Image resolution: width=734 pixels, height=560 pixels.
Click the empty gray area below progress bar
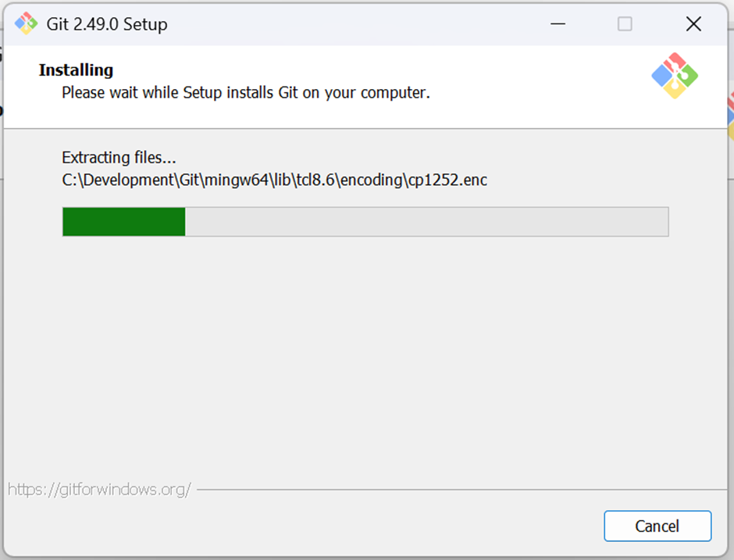coord(365,356)
